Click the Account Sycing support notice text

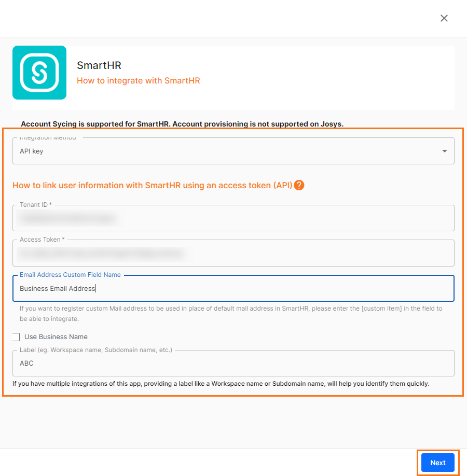pyautogui.click(x=182, y=124)
